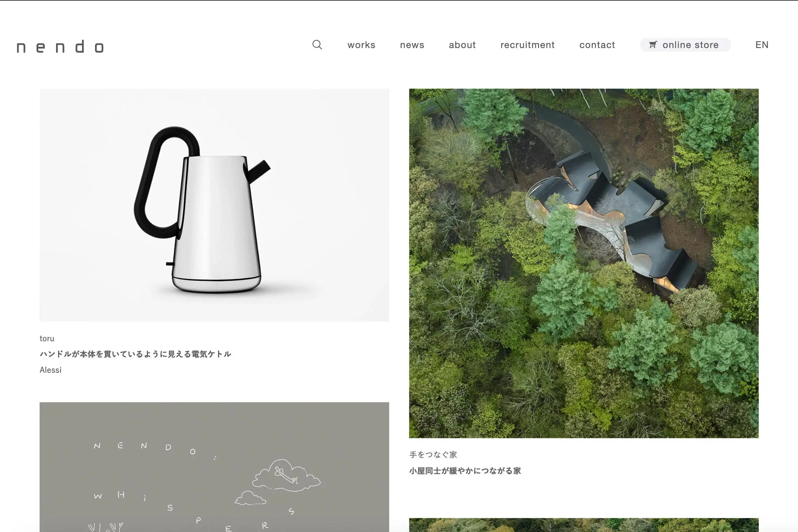Screen dimensions: 798x532
Task: Click the Alessi brand link
Action: (50, 370)
